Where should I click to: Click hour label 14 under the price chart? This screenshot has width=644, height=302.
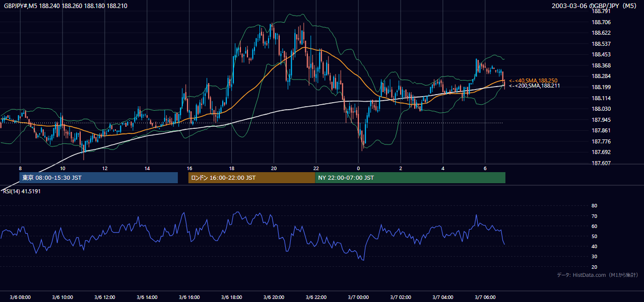point(147,168)
